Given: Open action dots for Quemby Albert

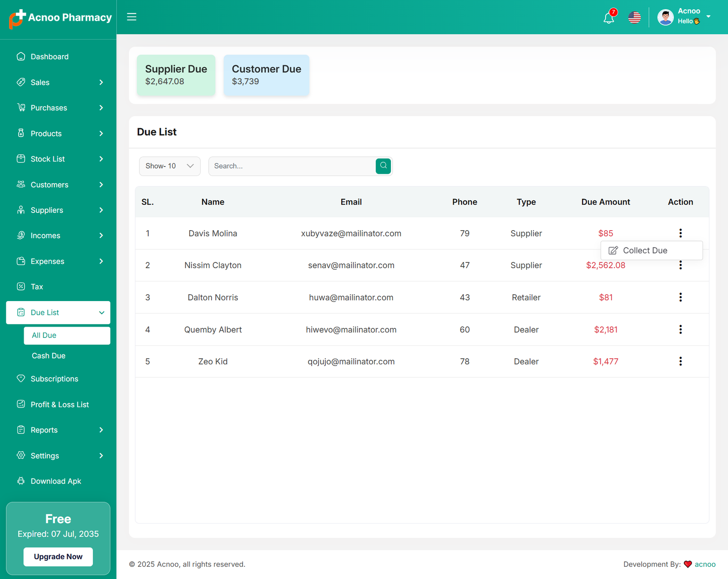Looking at the screenshot, I should click(x=680, y=329).
